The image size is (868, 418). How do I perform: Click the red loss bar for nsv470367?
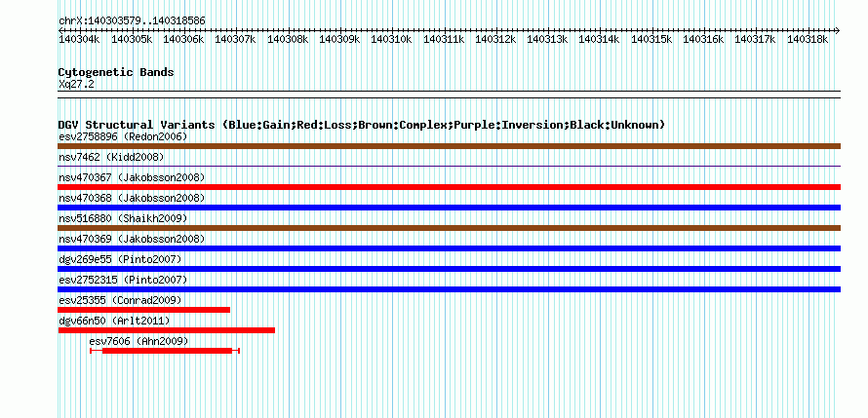tap(449, 187)
